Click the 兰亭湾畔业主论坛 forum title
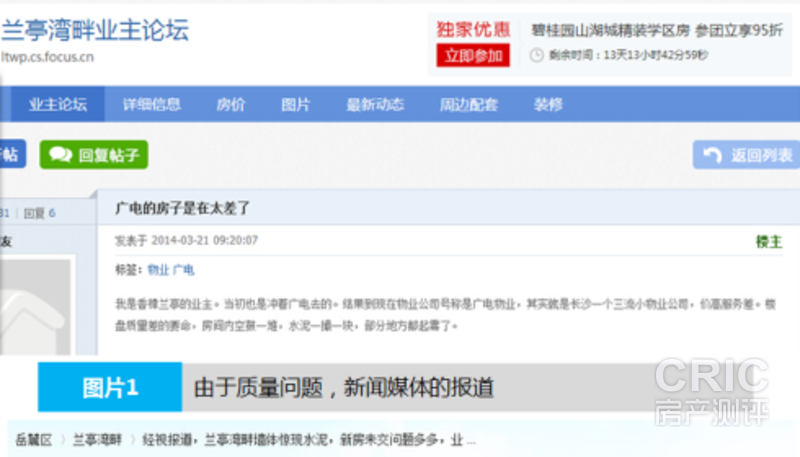The image size is (800, 457). pyautogui.click(x=95, y=30)
